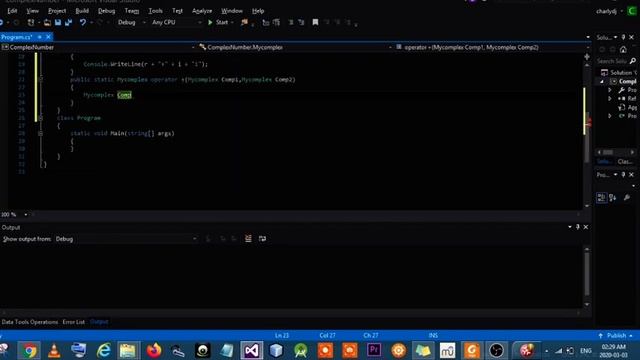Click the Property Pages wrench icon

pos(627,198)
